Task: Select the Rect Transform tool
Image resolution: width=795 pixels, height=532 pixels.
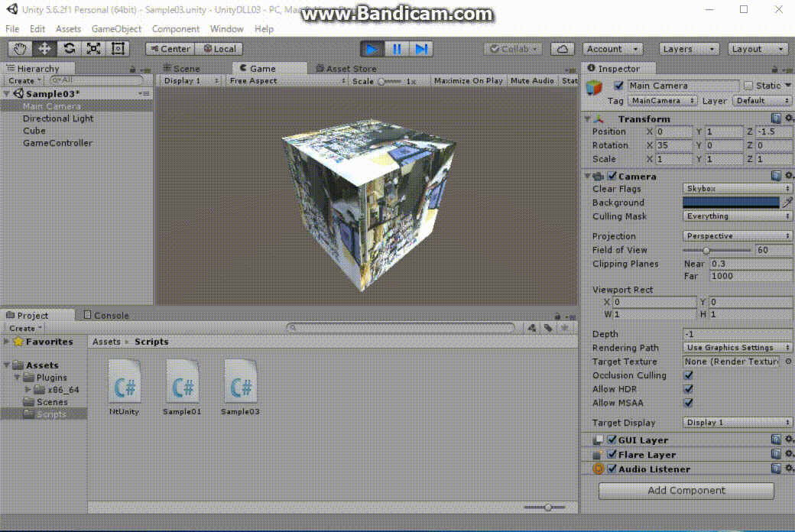Action: coord(118,48)
